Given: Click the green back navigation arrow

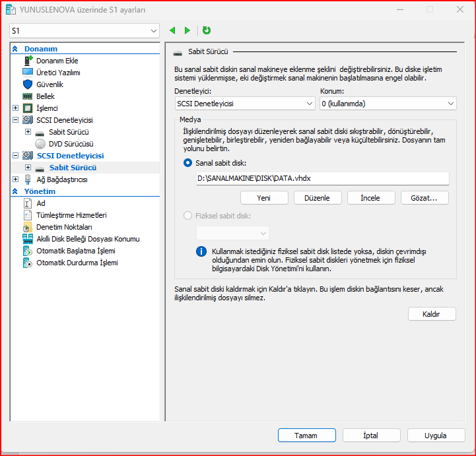Looking at the screenshot, I should [173, 30].
